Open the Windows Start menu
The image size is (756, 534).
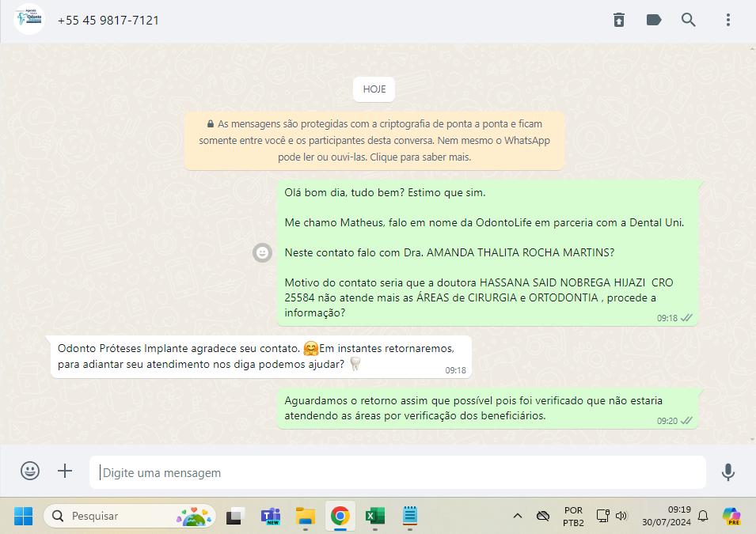pyautogui.click(x=23, y=516)
